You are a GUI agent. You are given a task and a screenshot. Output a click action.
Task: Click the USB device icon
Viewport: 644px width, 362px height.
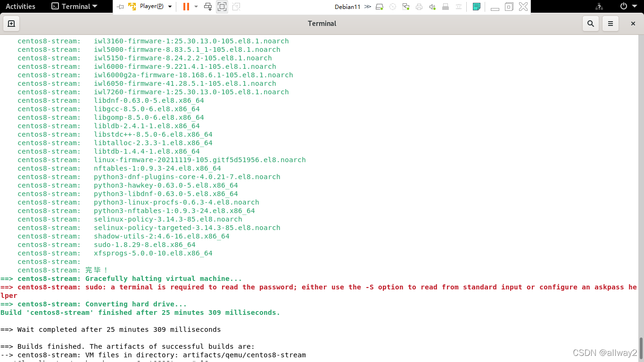(x=446, y=7)
